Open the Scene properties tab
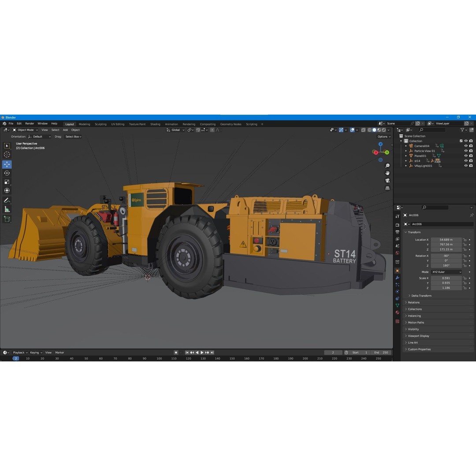This screenshot has width=476, height=476. [x=398, y=246]
